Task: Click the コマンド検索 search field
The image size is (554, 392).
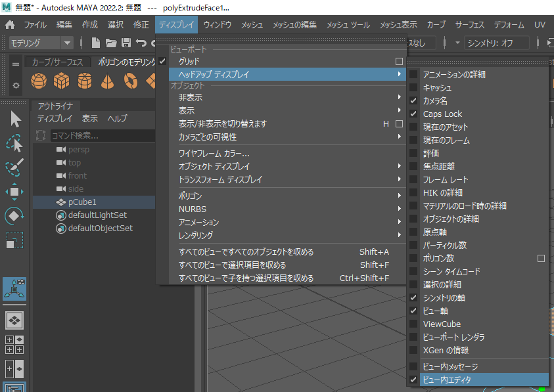Action: coord(103,135)
